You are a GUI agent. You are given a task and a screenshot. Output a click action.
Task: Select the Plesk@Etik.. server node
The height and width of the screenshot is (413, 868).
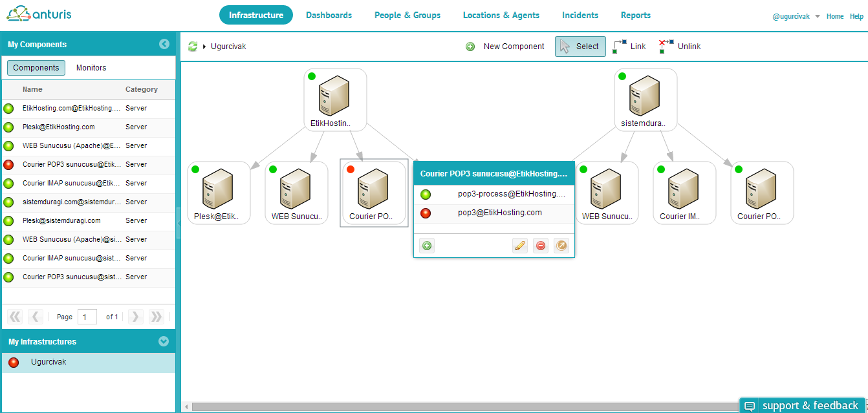click(x=219, y=193)
